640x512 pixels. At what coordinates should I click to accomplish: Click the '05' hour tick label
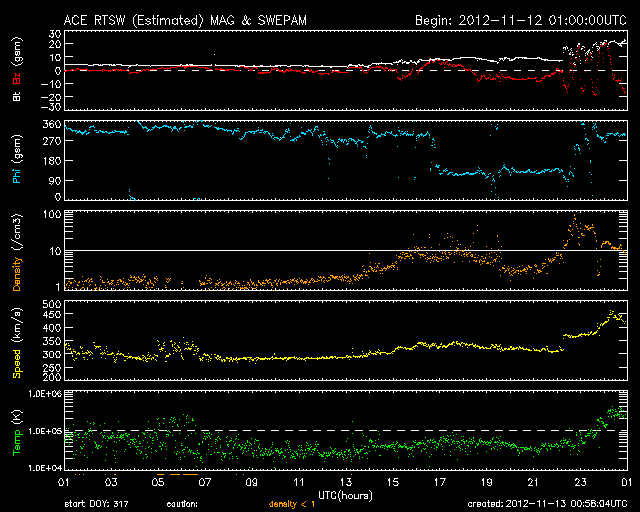tap(158, 482)
